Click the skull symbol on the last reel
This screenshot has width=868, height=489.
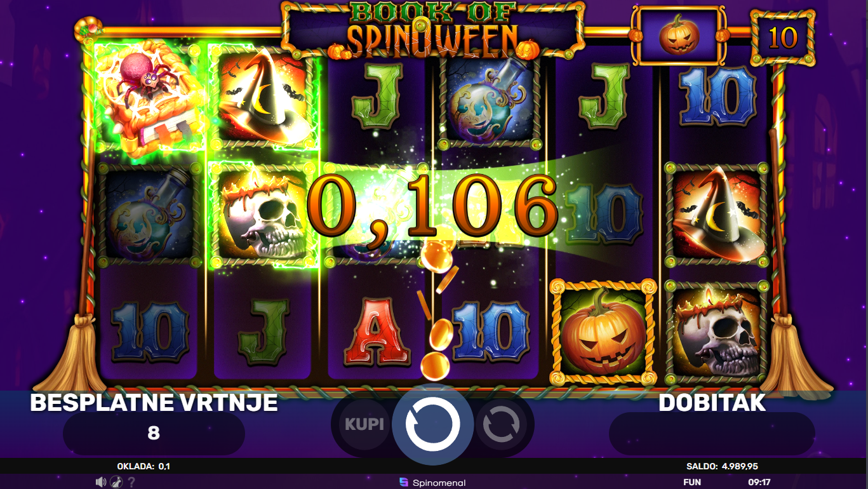[716, 332]
